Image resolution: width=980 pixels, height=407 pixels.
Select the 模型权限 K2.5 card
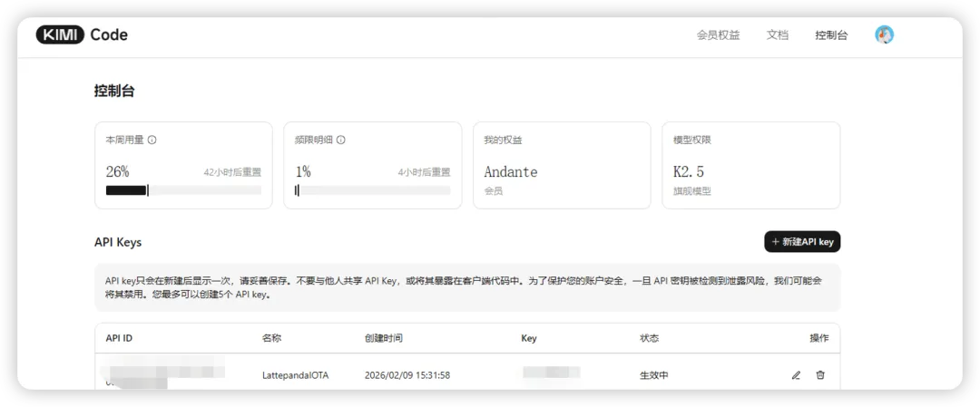click(x=750, y=165)
